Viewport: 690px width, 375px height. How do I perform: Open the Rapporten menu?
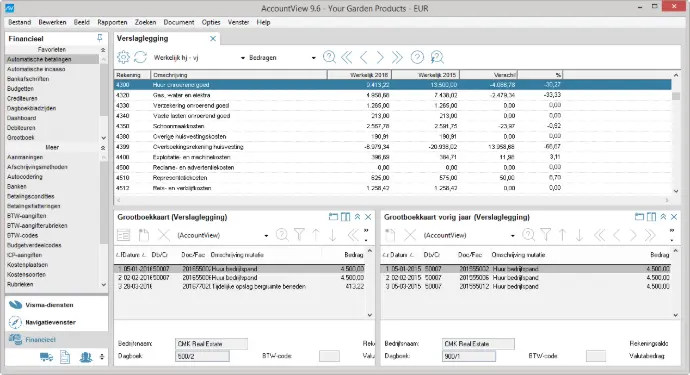click(x=112, y=22)
